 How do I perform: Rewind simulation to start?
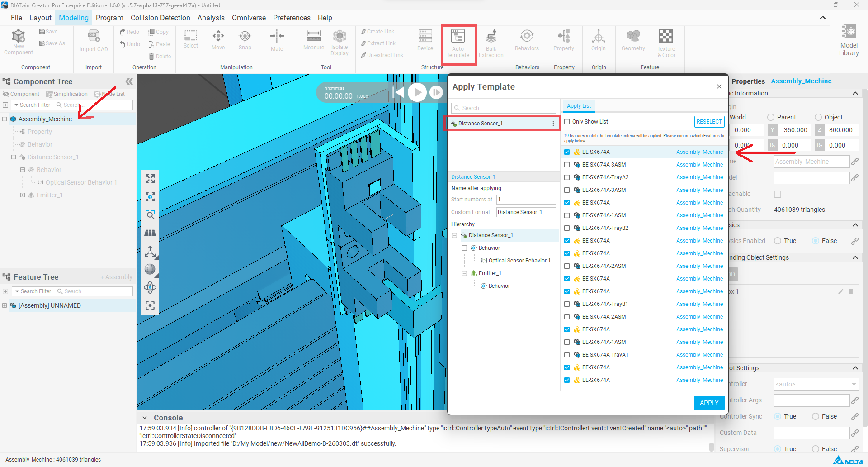pyautogui.click(x=399, y=92)
